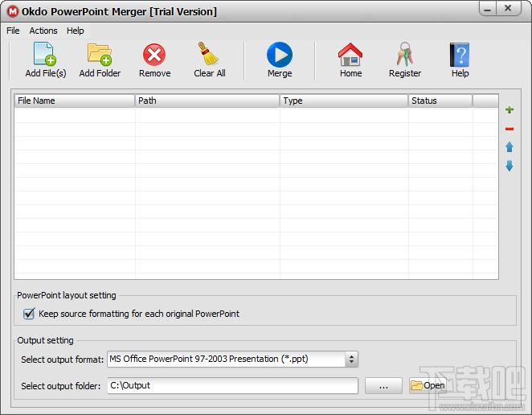Sort by the Path column header
The height and width of the screenshot is (415, 532).
tap(207, 101)
